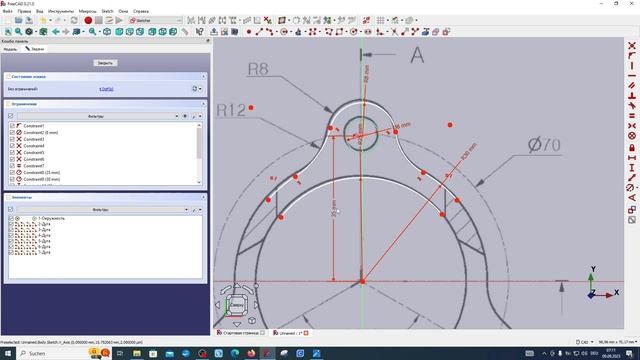Viewport: 640px width, 360px height.
Task: Toggle checkbox for Constraint2 (8 mm)
Action: [12, 133]
